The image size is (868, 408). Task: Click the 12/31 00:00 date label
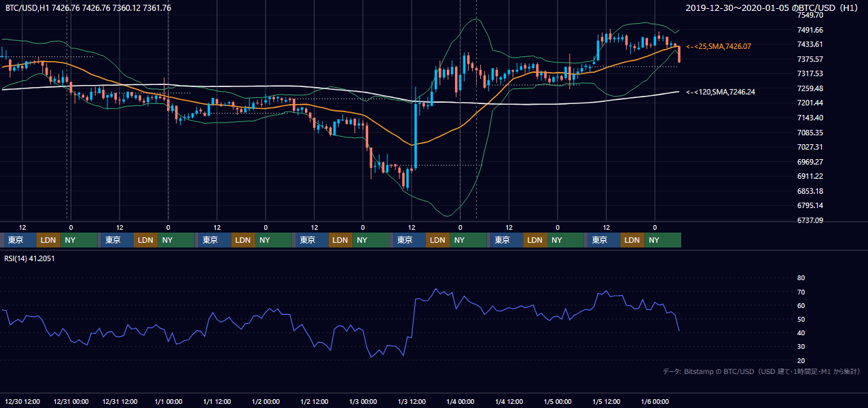[x=71, y=402]
